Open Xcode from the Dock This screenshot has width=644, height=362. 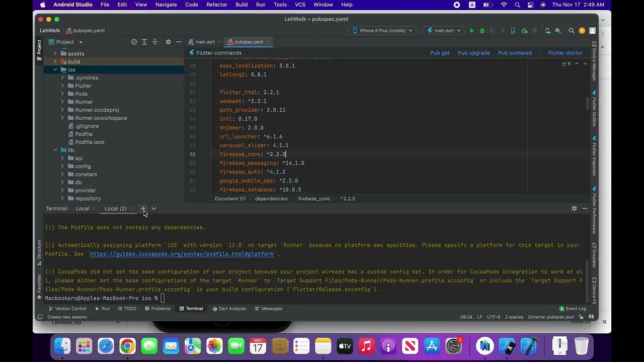tap(529, 346)
